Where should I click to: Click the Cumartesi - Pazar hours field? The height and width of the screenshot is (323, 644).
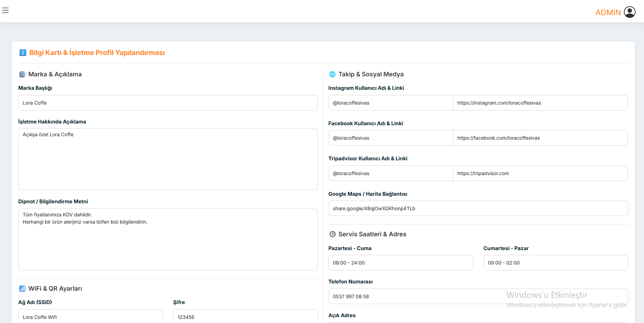[556, 263]
